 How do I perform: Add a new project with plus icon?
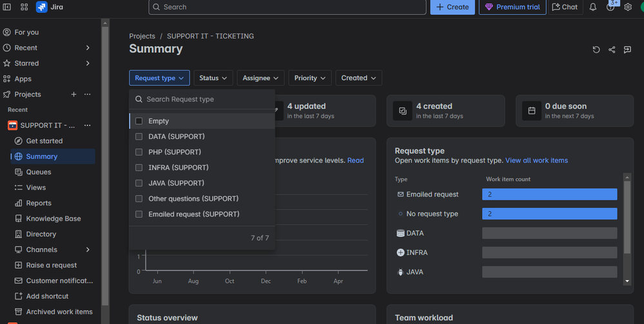[x=73, y=95]
